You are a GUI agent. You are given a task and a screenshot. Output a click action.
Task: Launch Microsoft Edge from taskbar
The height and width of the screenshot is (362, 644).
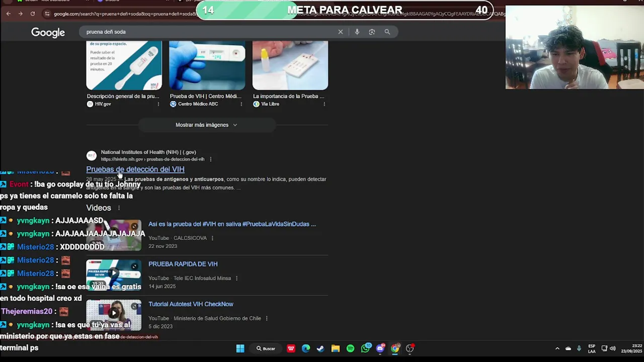pos(305,348)
